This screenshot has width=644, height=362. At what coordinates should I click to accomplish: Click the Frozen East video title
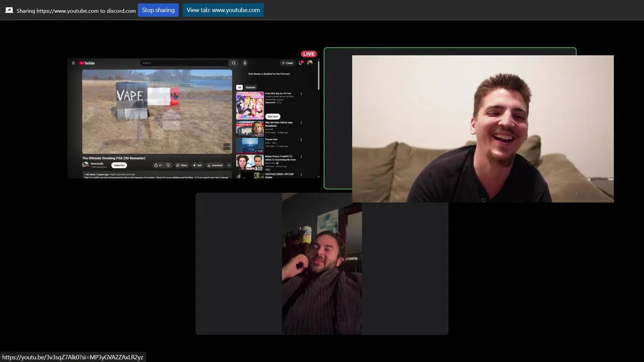point(271,139)
